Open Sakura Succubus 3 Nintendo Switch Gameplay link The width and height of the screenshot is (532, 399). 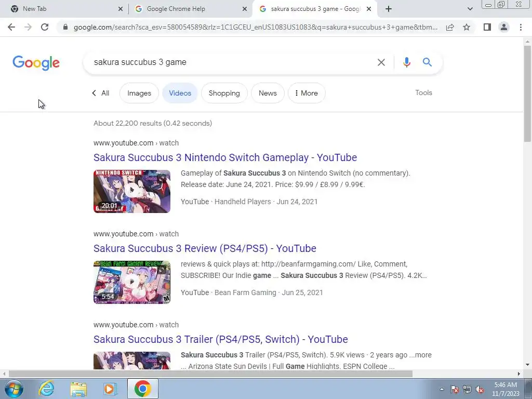(225, 157)
